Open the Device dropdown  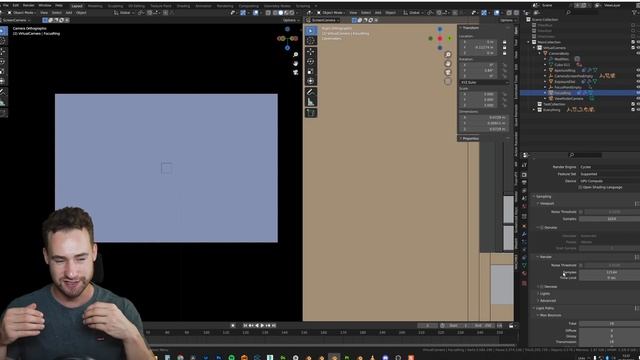click(x=609, y=181)
